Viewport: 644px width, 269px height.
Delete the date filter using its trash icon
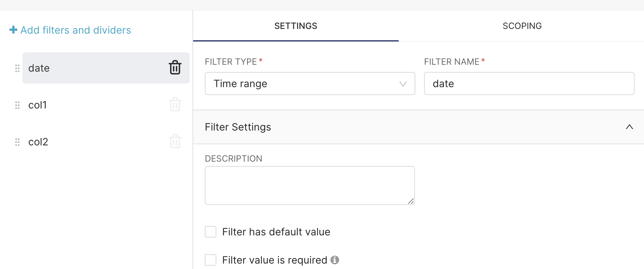(175, 68)
